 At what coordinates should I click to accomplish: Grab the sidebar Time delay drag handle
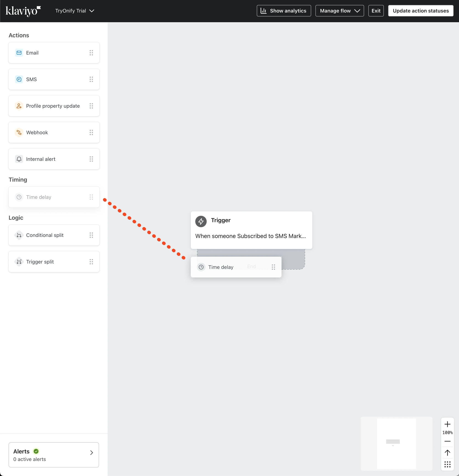[91, 197]
